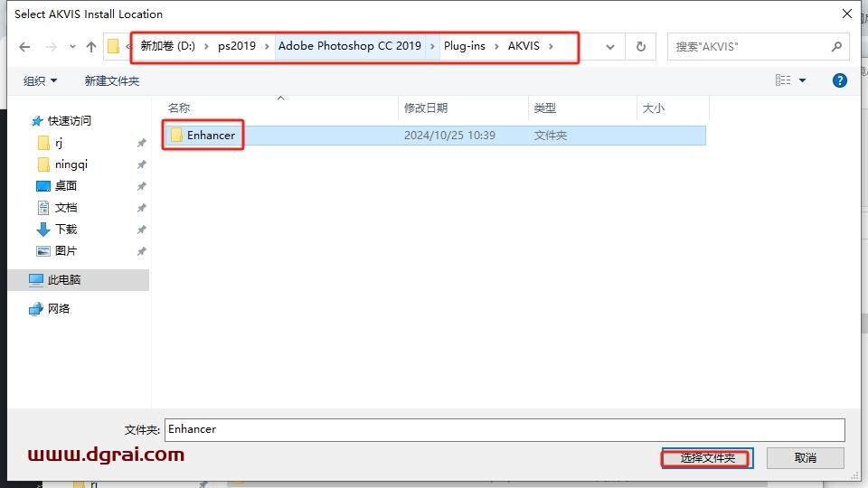Open the ningqi folder in quick access
Image resolution: width=868 pixels, height=488 pixels.
pyautogui.click(x=71, y=164)
